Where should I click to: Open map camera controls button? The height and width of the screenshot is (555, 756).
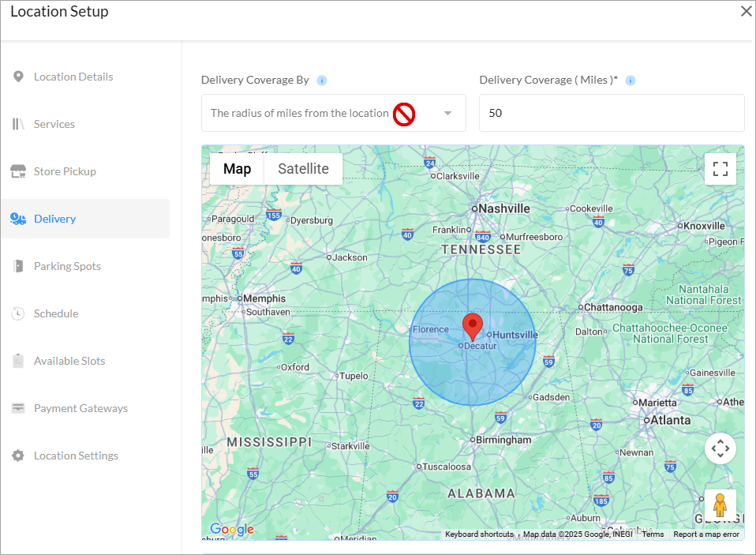click(x=720, y=448)
